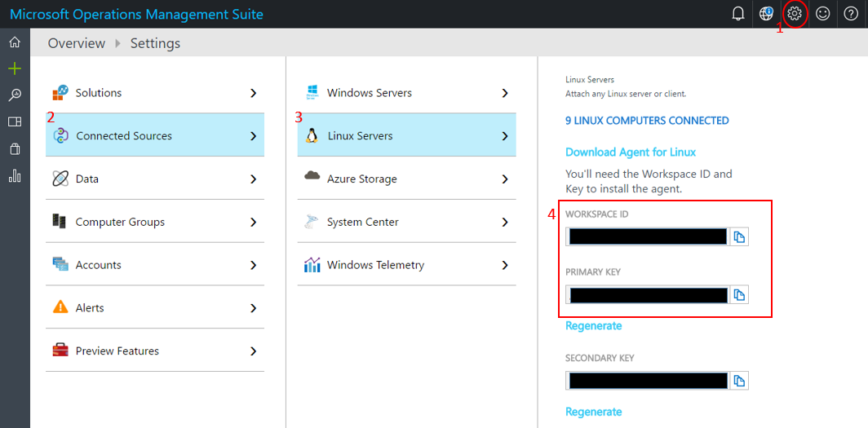Copy the Workspace ID value
This screenshot has height=428, width=868.
pyautogui.click(x=740, y=237)
